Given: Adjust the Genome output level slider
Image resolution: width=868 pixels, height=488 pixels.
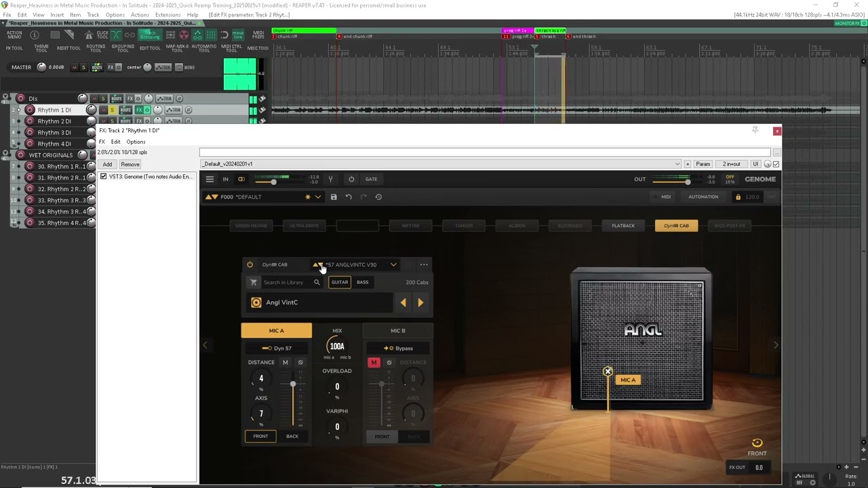Looking at the screenshot, I should (688, 182).
